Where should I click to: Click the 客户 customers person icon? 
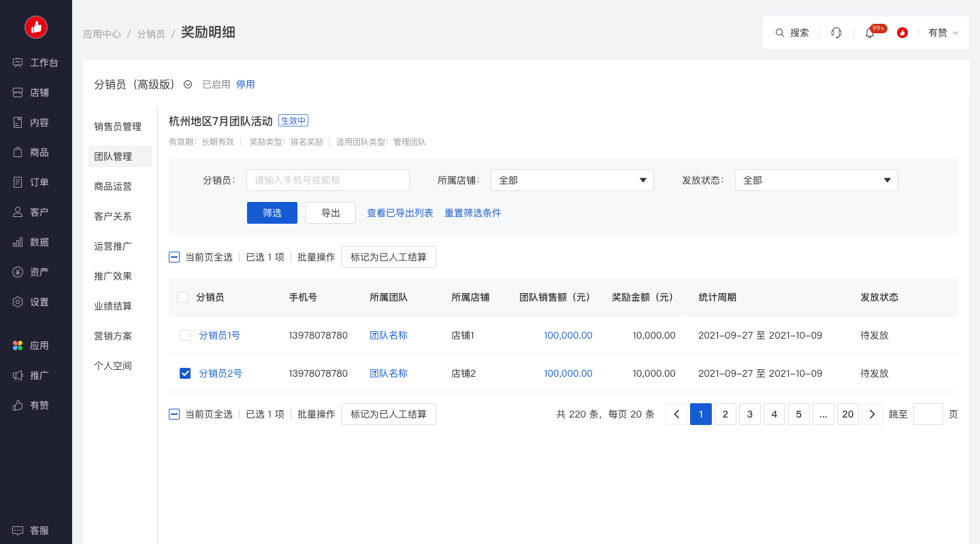click(18, 212)
